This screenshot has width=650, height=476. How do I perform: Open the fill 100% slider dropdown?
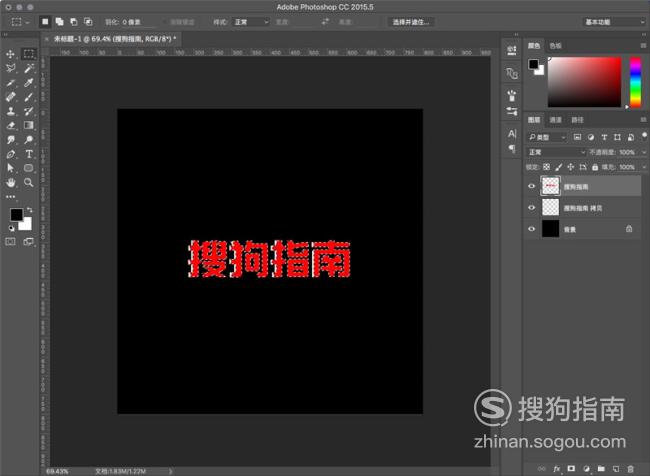tap(644, 167)
